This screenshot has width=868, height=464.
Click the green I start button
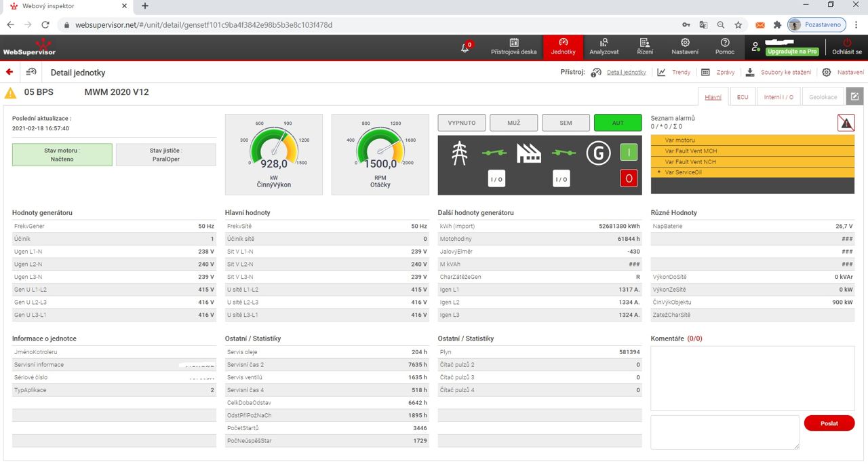pyautogui.click(x=629, y=153)
